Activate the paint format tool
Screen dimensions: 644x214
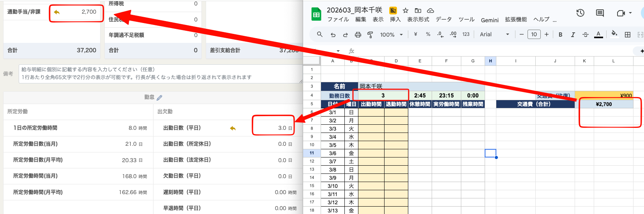tap(370, 35)
